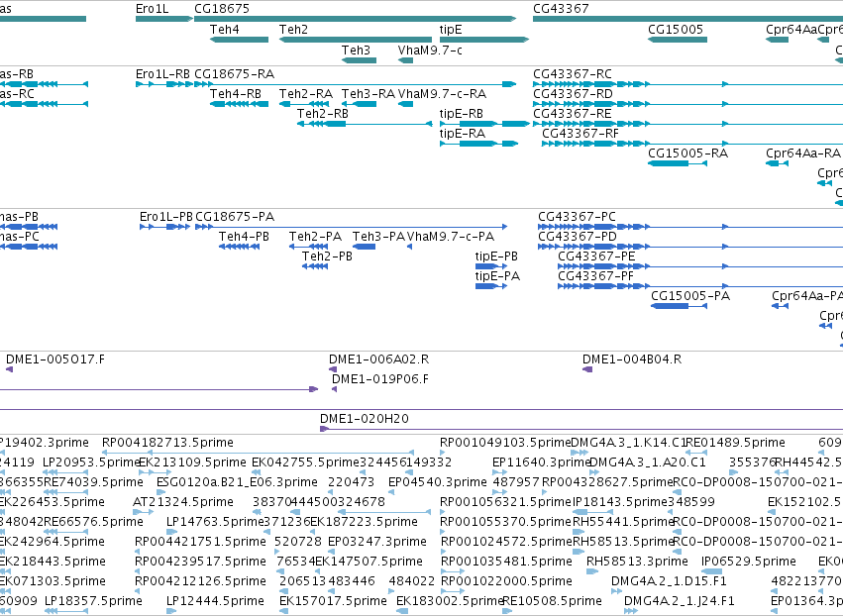Open the Teh2 gene label
The height and width of the screenshot is (616, 843).
point(293,30)
